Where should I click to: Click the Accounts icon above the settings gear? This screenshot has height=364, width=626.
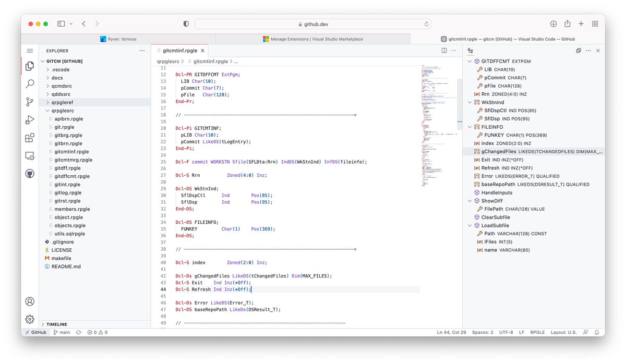(x=29, y=301)
